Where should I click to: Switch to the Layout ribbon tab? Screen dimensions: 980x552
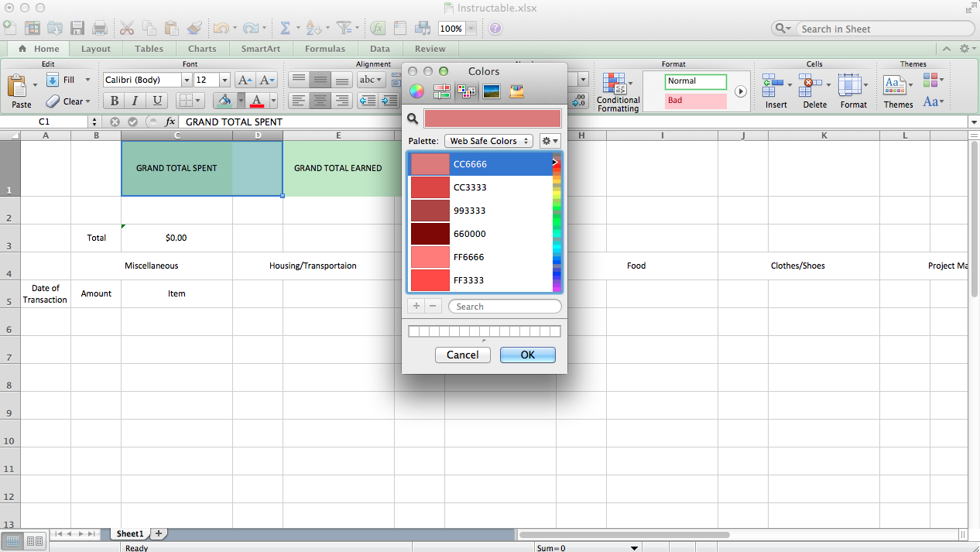click(x=96, y=49)
